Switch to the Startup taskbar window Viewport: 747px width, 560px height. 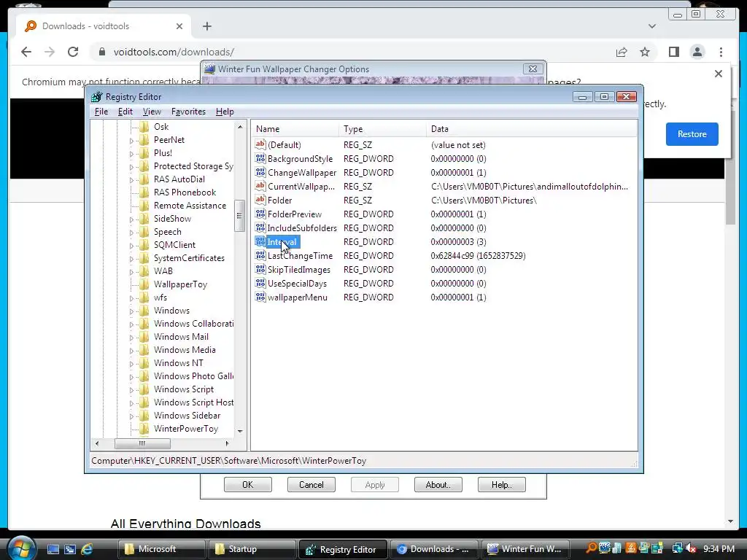click(x=252, y=549)
